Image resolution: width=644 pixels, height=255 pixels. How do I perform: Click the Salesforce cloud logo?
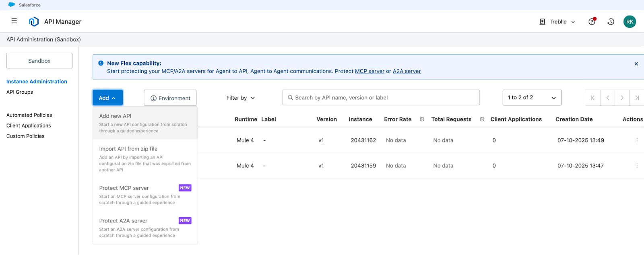12,5
